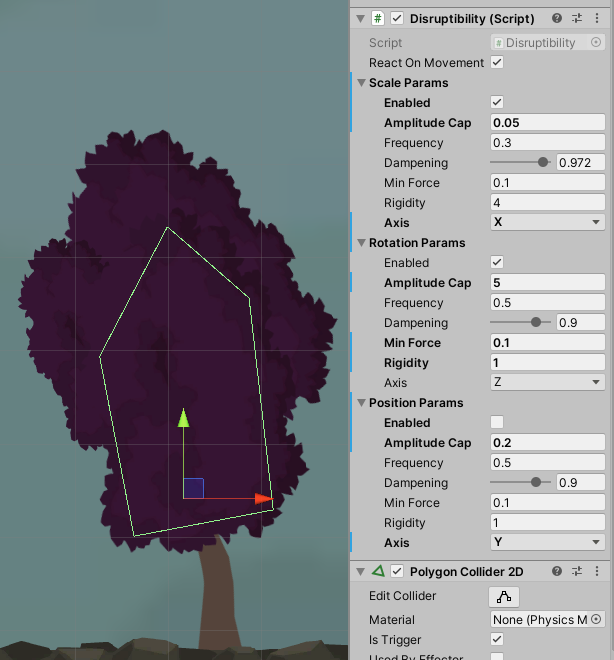Open Polygon Collider 2D help icon
Screen dimensions: 614x660
557,571
